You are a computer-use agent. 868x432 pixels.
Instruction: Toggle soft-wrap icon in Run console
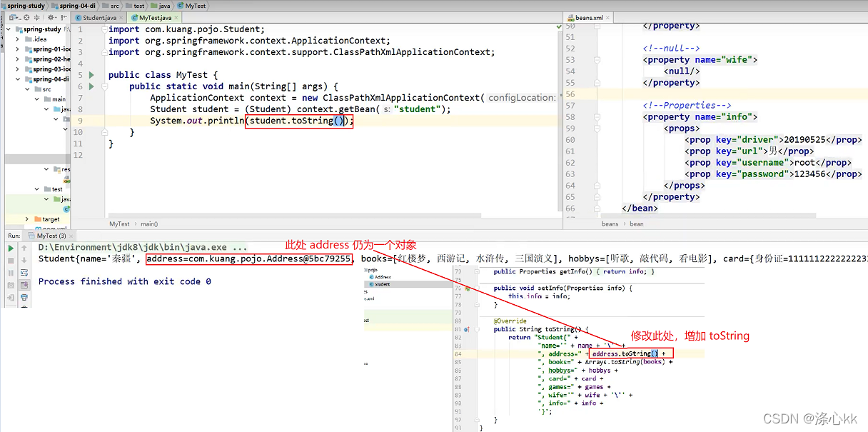24,273
